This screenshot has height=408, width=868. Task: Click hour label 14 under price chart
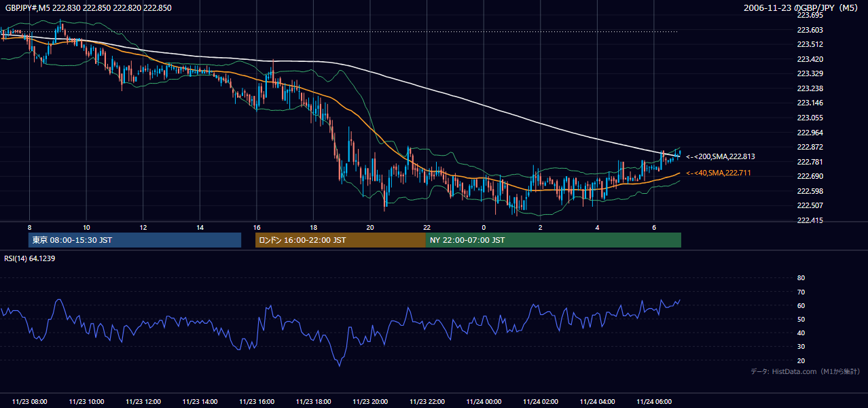point(200,227)
